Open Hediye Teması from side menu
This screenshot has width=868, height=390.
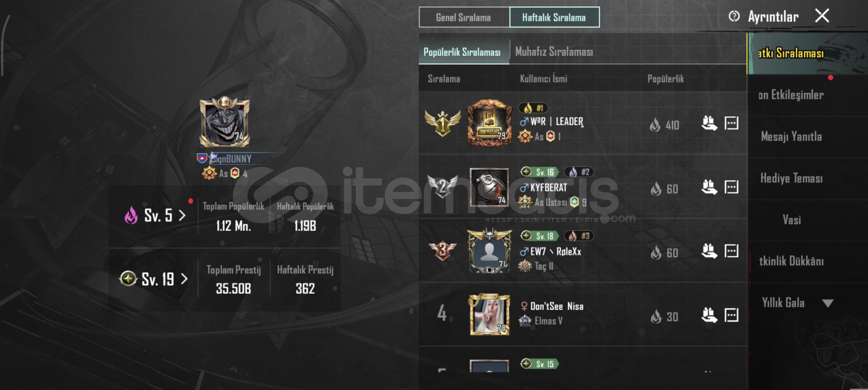click(x=791, y=178)
